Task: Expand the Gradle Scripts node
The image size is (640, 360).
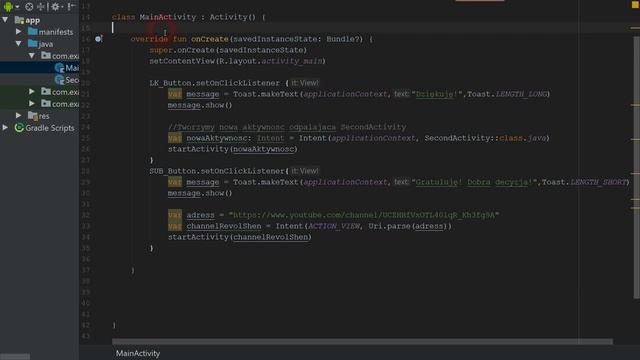Action: pos(5,128)
